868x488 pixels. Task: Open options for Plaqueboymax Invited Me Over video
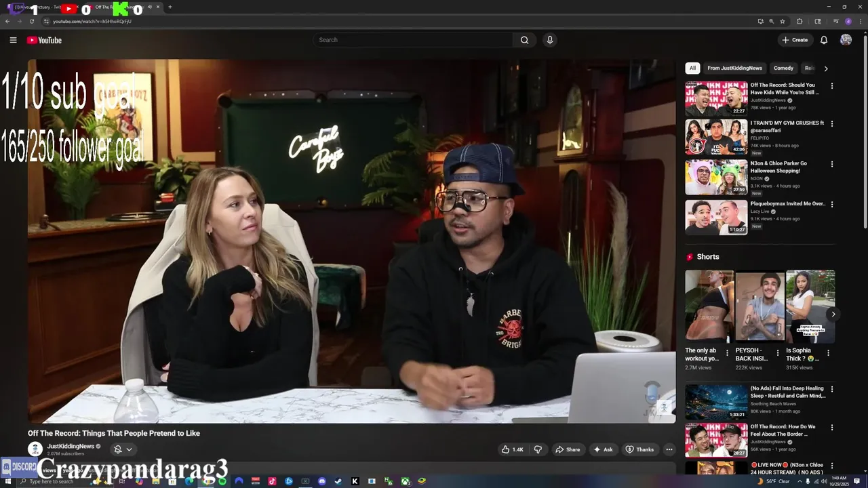pos(832,204)
